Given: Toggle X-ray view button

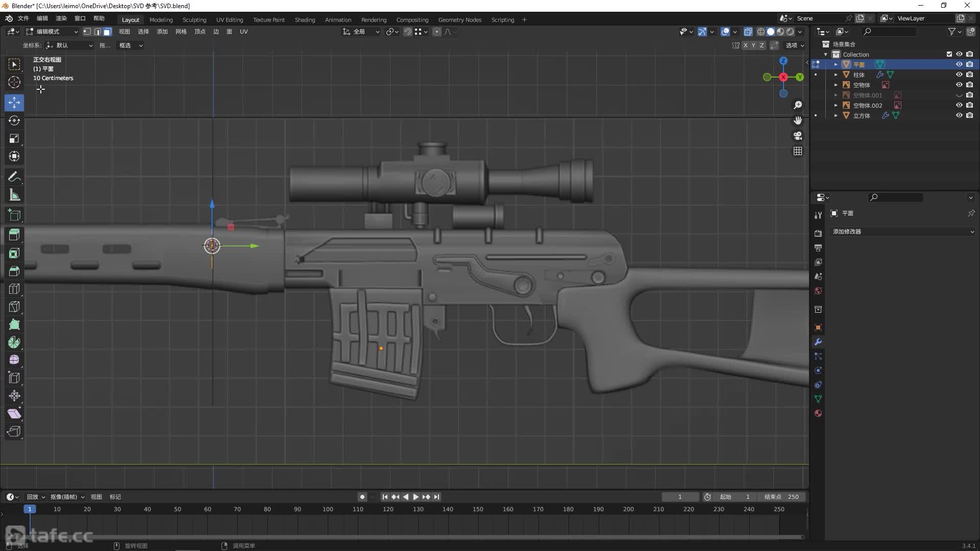Looking at the screenshot, I should (748, 32).
